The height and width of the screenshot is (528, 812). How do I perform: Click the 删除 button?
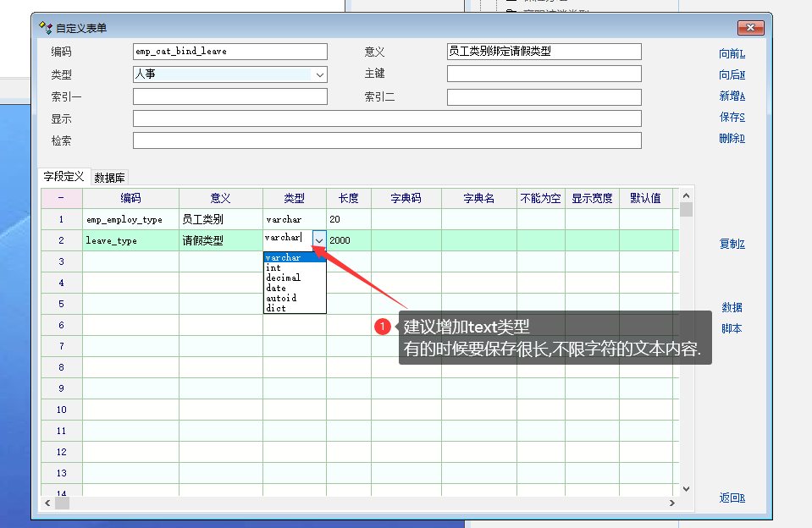click(732, 138)
